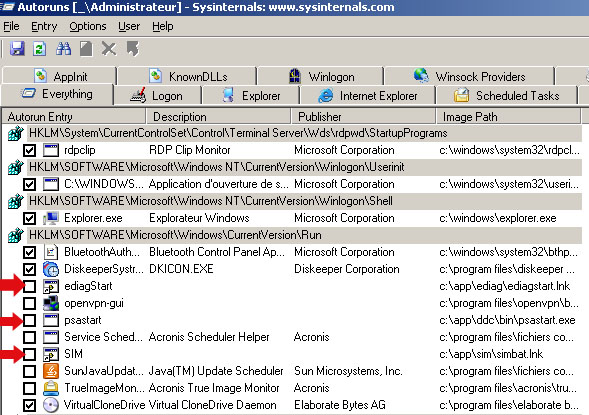Uncheck the Explorer.exe shell entry
Viewport: 589px width, 415px height.
point(29,219)
